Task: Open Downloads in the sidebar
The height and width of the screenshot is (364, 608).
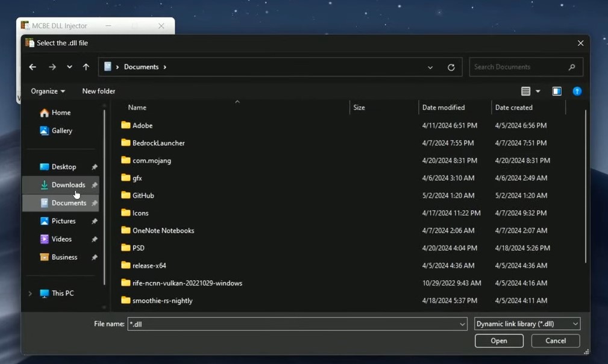Action: pos(68,185)
